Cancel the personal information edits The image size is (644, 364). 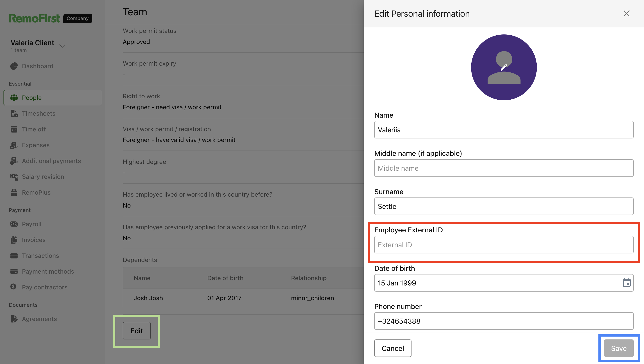pos(392,348)
